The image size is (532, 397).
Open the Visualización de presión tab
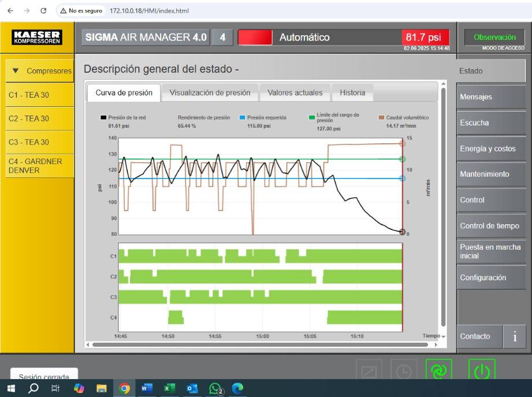click(210, 92)
